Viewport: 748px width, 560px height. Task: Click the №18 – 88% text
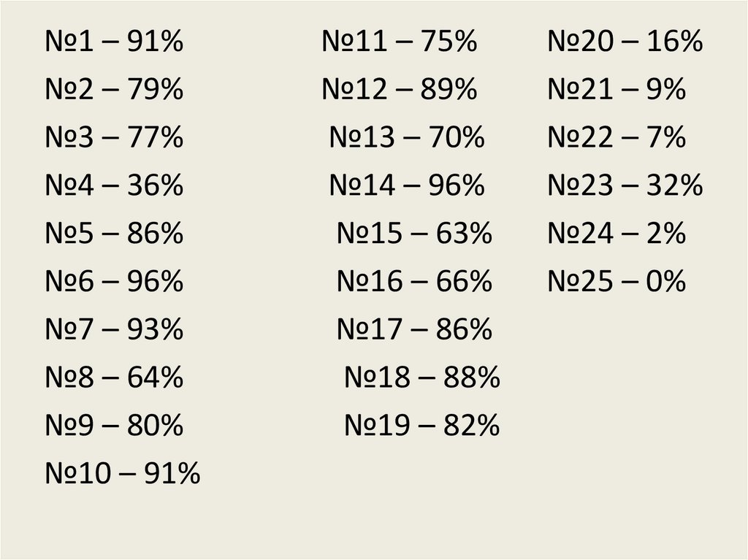click(422, 378)
